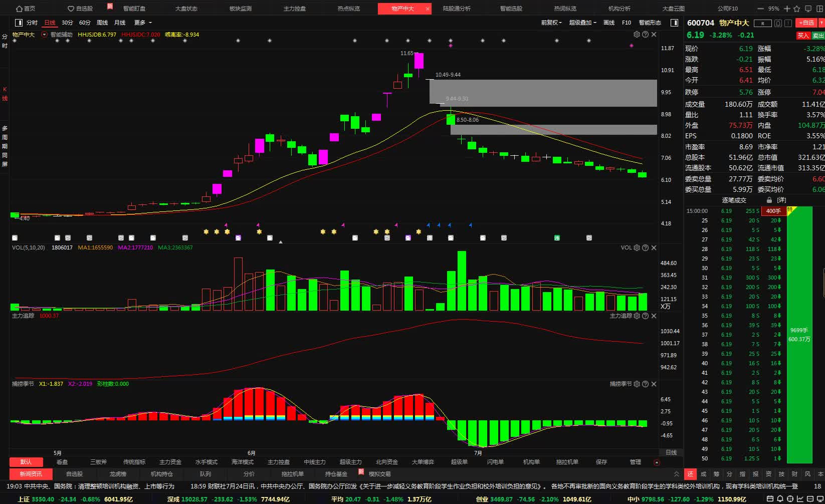Expand the 更多 period dropdown

click(143, 23)
